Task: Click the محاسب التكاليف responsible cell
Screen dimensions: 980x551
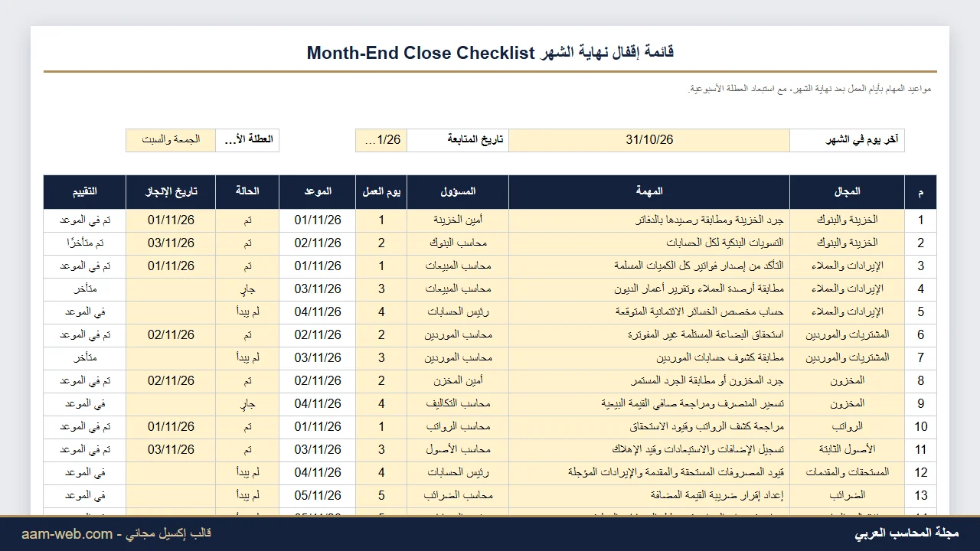Action: pos(458,404)
